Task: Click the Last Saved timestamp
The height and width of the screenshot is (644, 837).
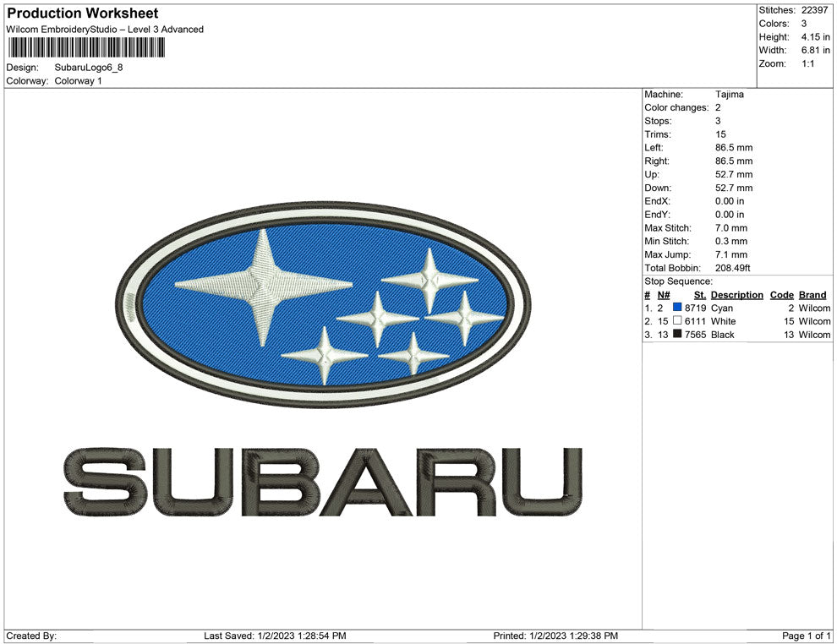Action: 275,636
